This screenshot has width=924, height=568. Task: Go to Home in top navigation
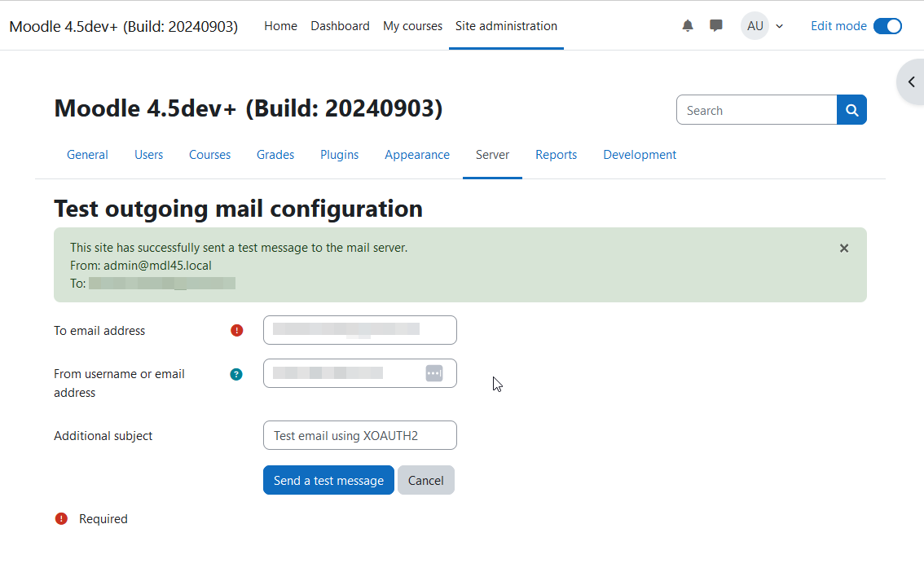coord(280,26)
